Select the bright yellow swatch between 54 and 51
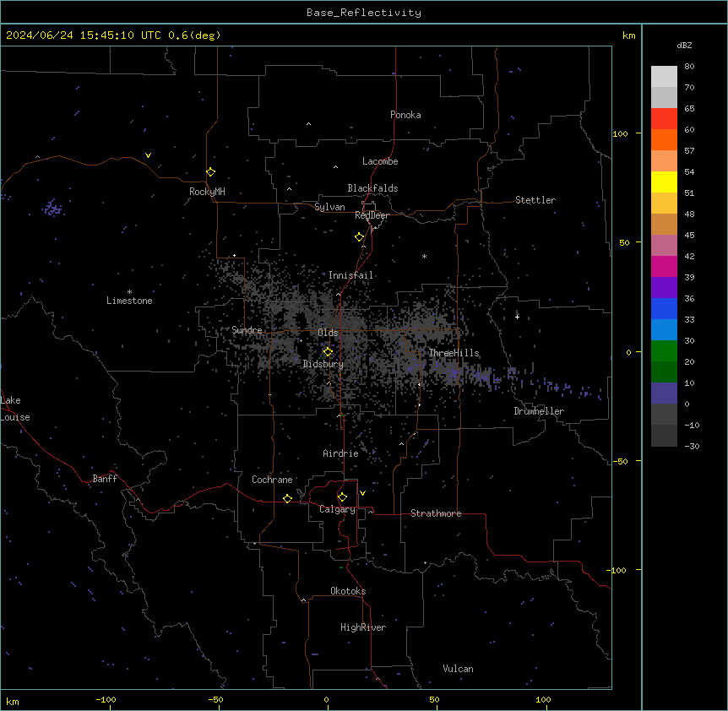 coord(664,182)
